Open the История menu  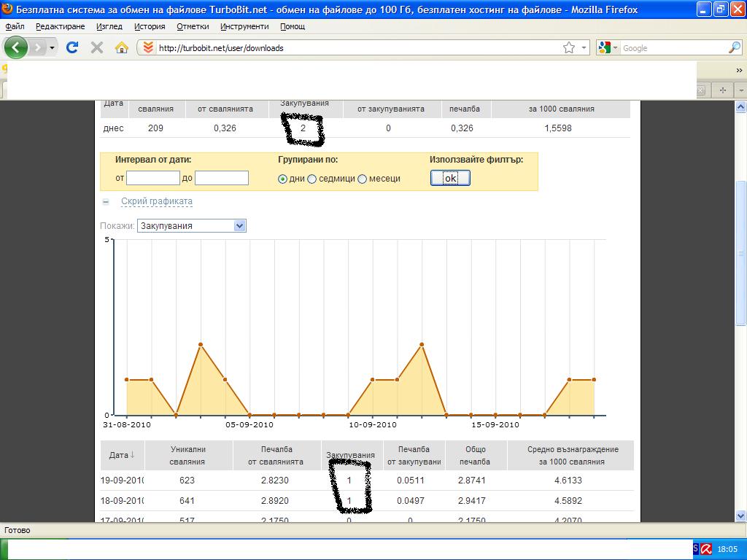click(150, 26)
